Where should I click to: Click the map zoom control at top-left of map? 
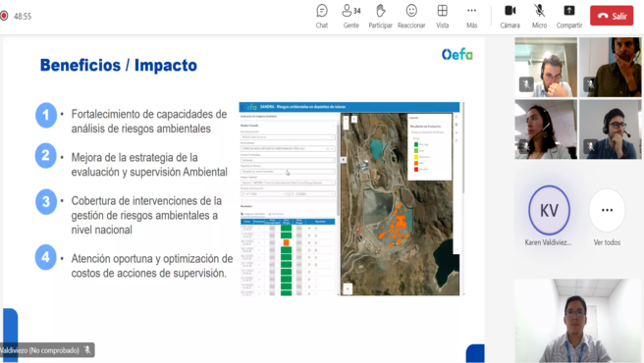pyautogui.click(x=346, y=122)
